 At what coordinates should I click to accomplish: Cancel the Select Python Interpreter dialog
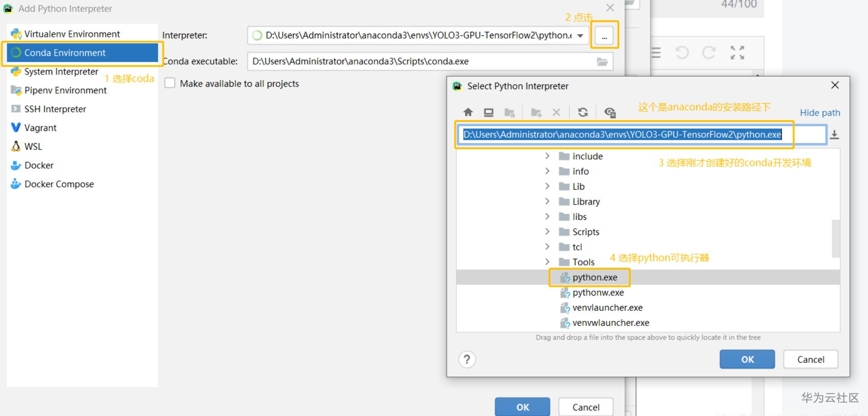point(811,359)
